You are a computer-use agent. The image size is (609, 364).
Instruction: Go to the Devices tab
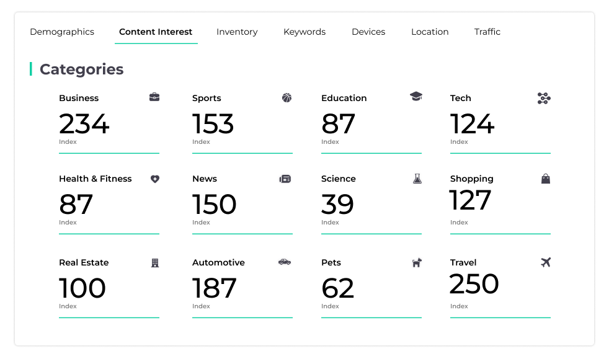pos(368,32)
